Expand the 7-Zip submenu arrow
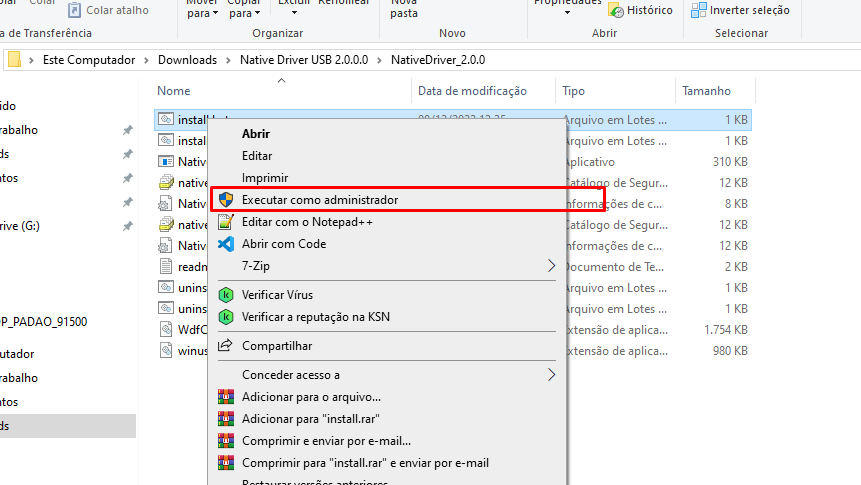Viewport: 861px width, 485px height. click(551, 266)
